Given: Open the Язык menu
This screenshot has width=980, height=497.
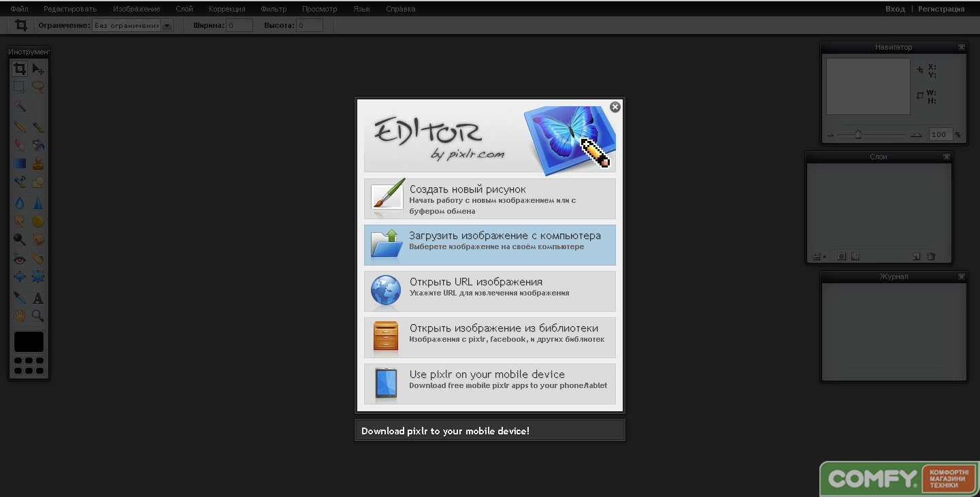Looking at the screenshot, I should point(362,9).
